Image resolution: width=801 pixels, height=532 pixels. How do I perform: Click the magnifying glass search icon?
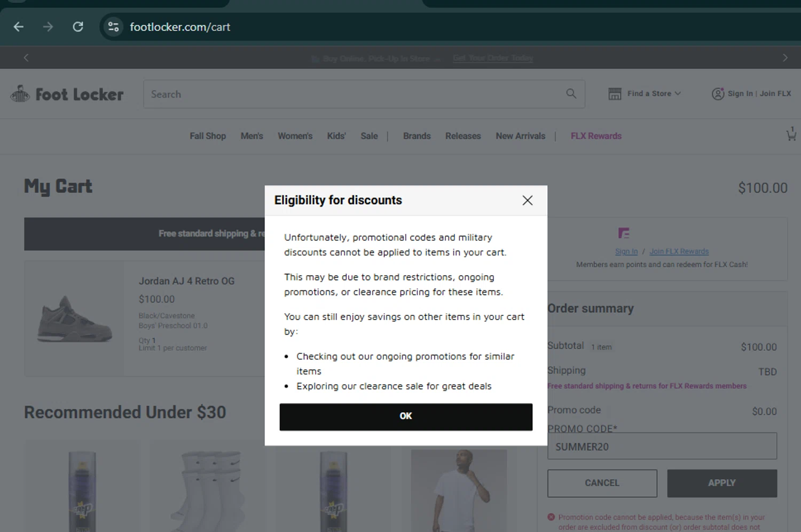tap(571, 94)
